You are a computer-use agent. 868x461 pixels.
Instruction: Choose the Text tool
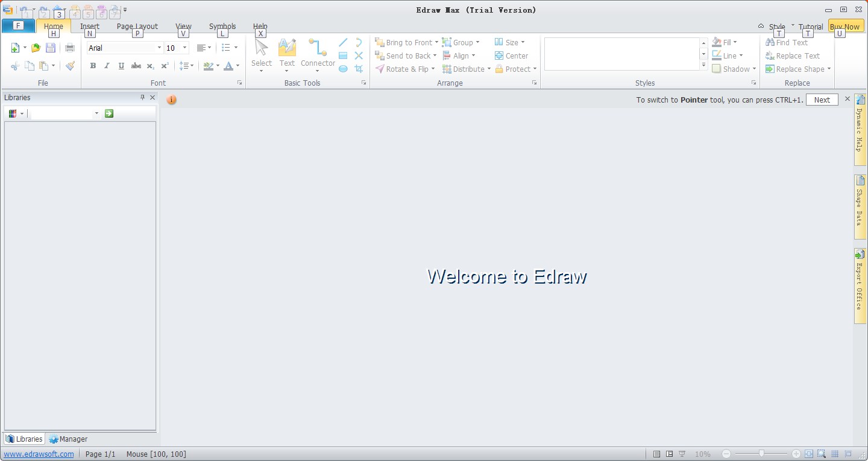[287, 54]
